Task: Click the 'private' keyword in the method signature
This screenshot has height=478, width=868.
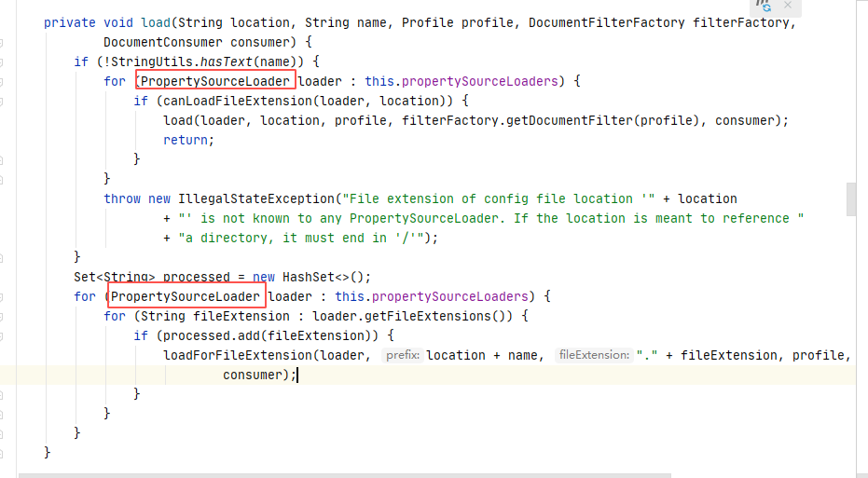Action: click(70, 22)
